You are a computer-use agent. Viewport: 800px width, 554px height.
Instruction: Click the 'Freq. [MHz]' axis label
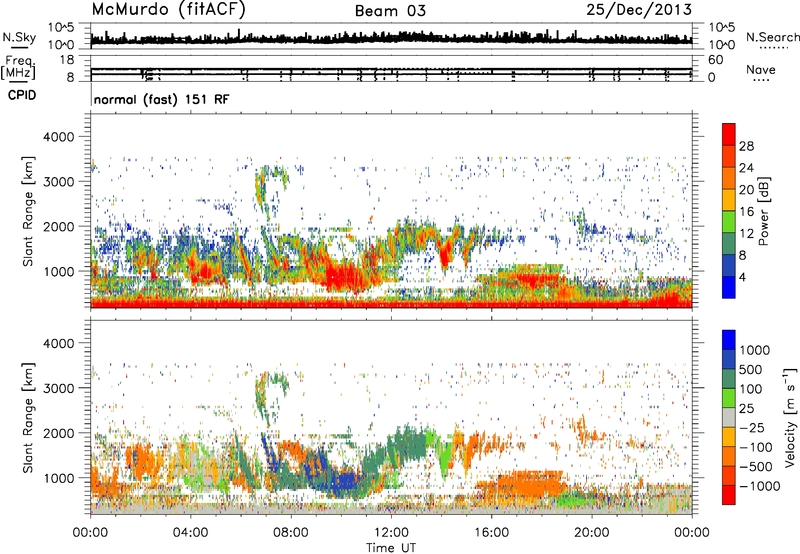coord(19,67)
